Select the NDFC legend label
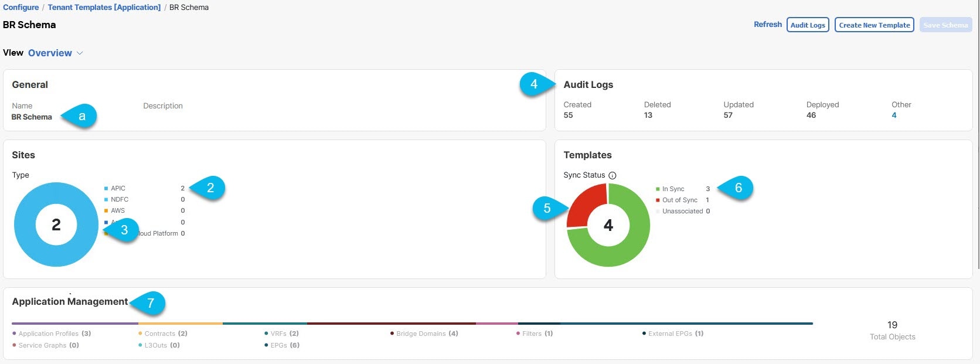This screenshot has width=980, height=364. [x=120, y=200]
